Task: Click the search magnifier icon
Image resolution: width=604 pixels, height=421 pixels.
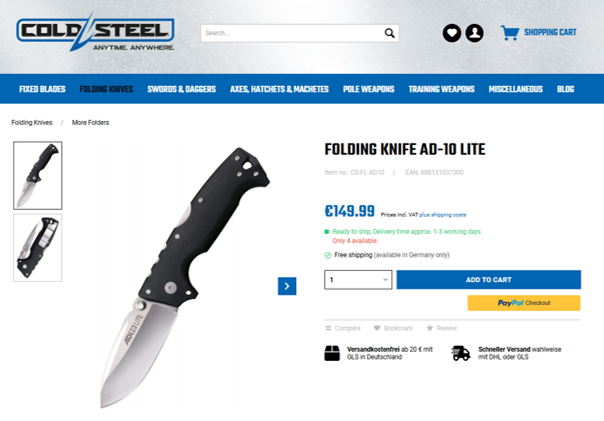Action: point(389,33)
